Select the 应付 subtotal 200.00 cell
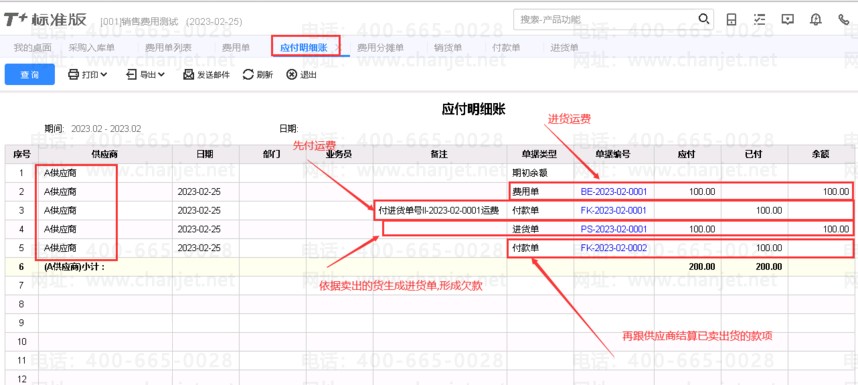 pos(687,267)
